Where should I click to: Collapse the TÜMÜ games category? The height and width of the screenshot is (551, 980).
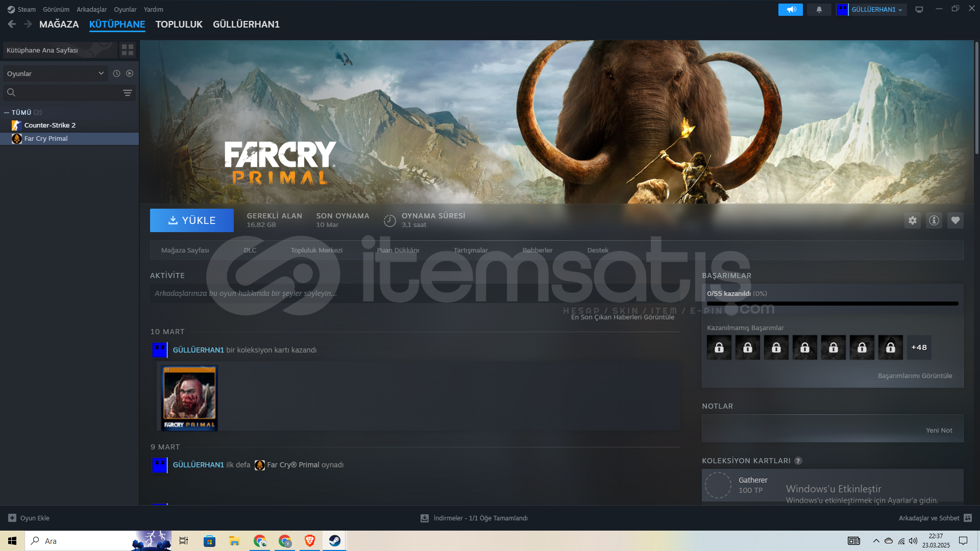click(7, 113)
